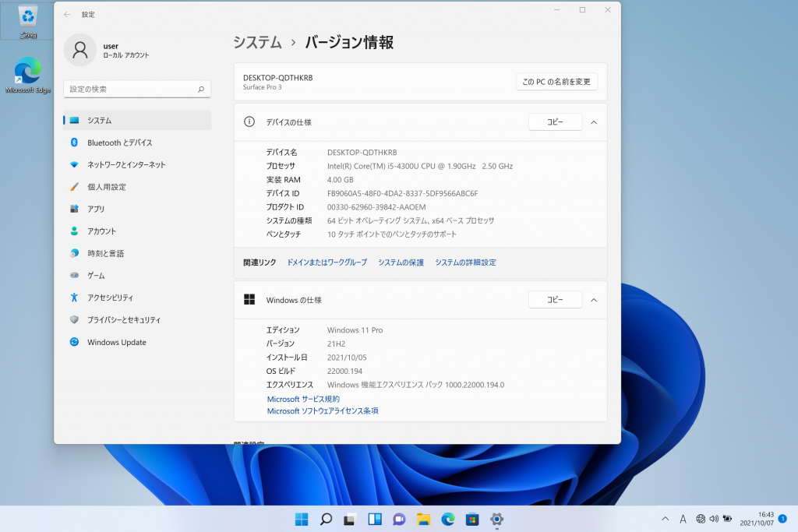Open ネットワークとインターネット settings
The width and height of the screenshot is (798, 532).
coord(137,165)
